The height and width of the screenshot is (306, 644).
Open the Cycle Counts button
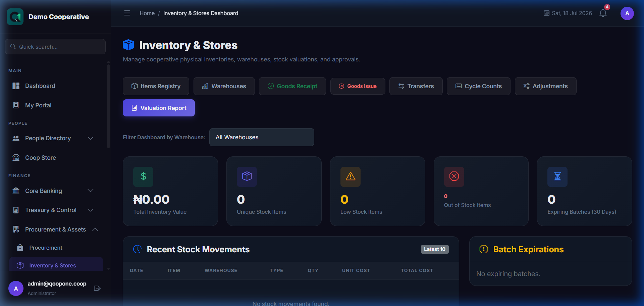pos(479,86)
